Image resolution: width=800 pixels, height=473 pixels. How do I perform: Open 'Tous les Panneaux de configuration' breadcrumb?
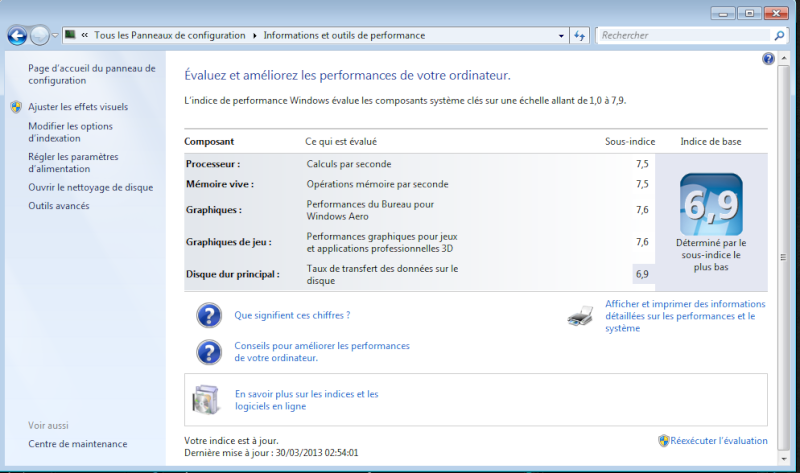point(169,35)
